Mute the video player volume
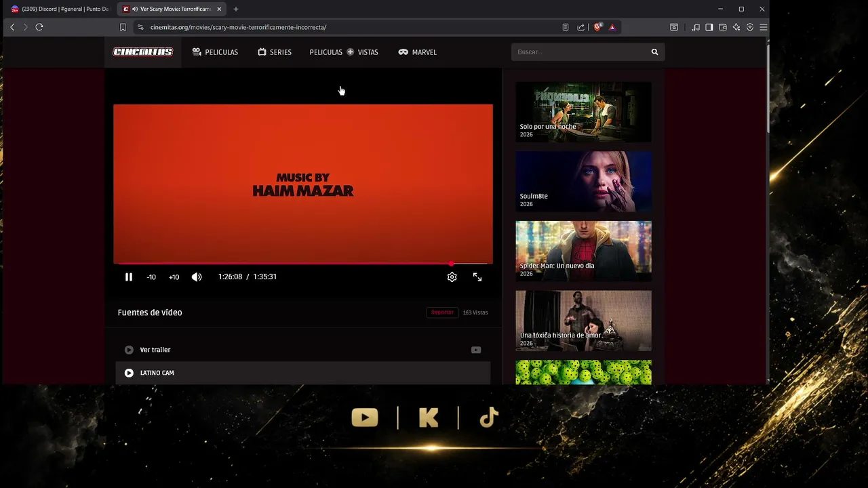868x488 pixels. (x=197, y=277)
